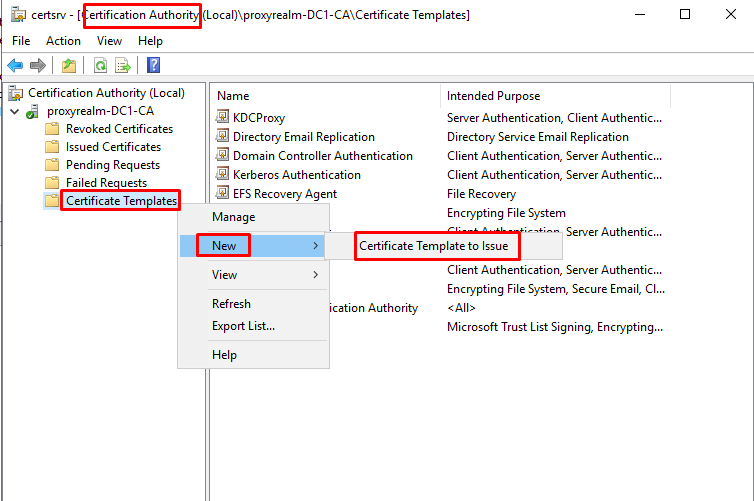Open the Help menu in menu bar
The width and height of the screenshot is (754, 501).
coord(150,41)
